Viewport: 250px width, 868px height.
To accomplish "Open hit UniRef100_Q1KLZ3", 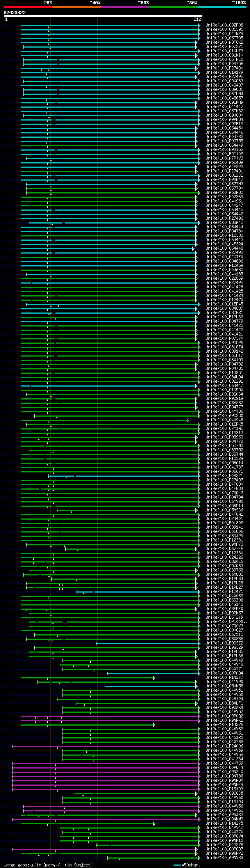I will click(x=224, y=51).
